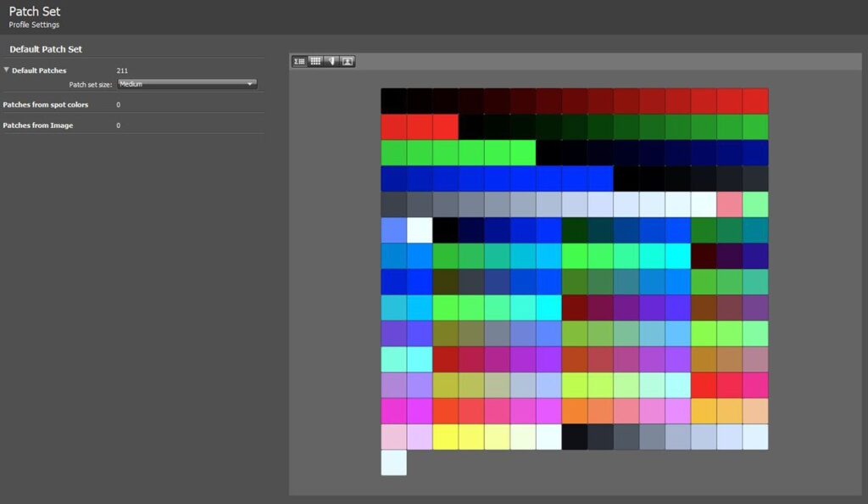Image resolution: width=868 pixels, height=504 pixels.
Task: Click the Default Patch Set heading
Action: 46,49
